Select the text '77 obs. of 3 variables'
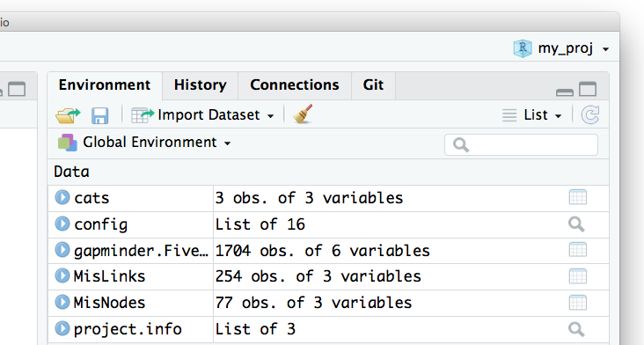This screenshot has height=345, width=644. 313,303
